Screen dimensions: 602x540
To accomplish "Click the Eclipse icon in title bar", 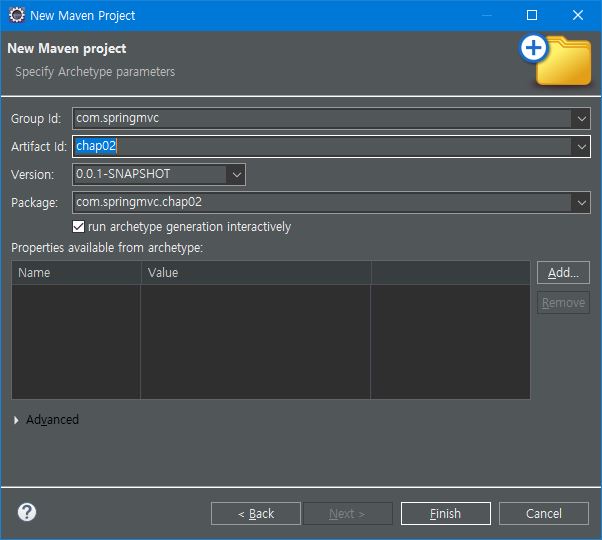I will point(17,15).
